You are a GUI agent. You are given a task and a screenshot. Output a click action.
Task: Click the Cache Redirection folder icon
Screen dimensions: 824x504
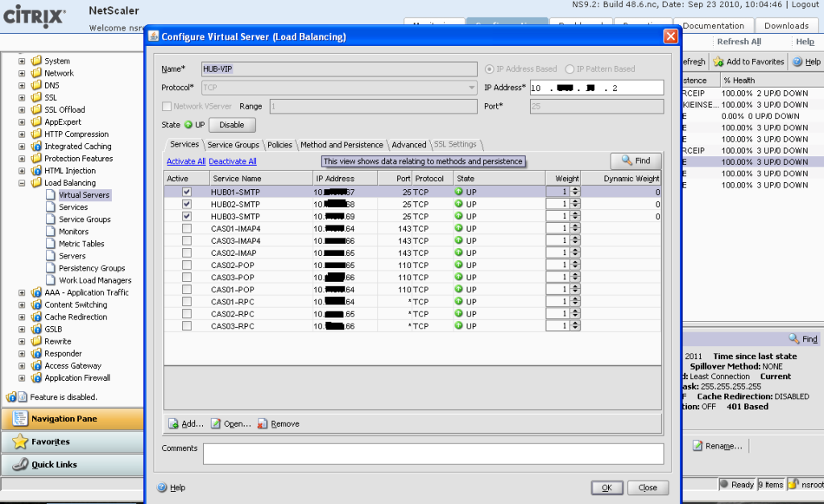coord(36,316)
